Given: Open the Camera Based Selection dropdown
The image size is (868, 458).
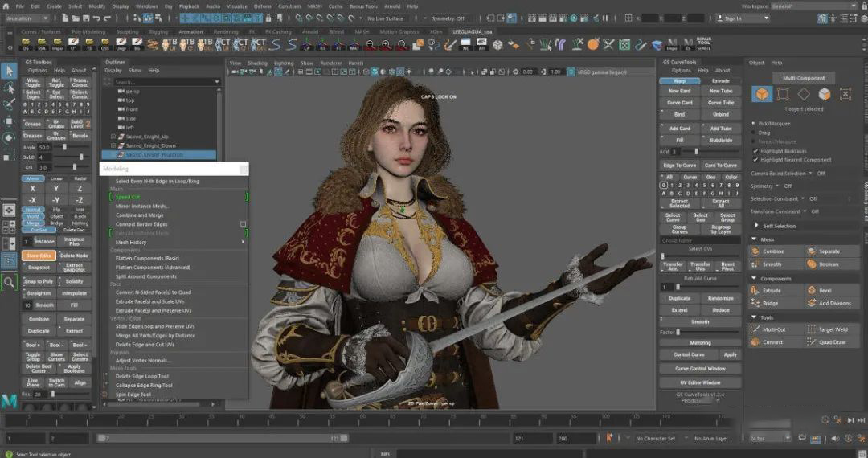Looking at the screenshot, I should coord(810,173).
